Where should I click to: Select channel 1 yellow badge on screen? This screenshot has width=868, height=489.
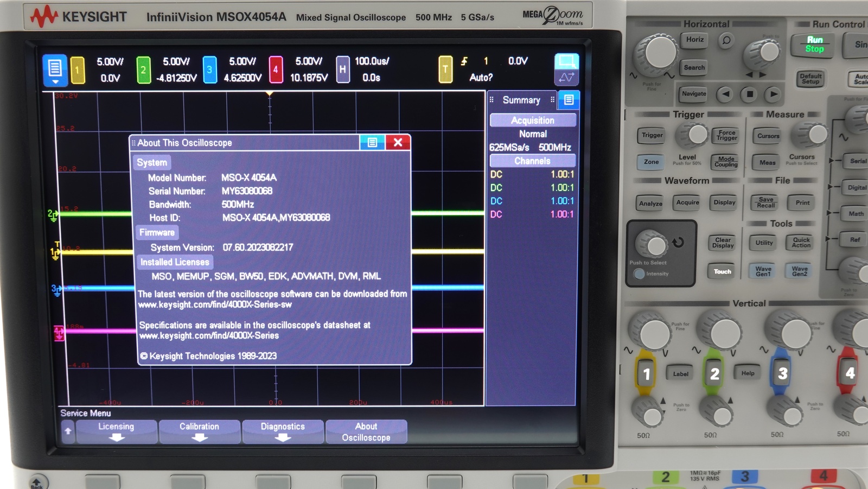click(x=78, y=70)
